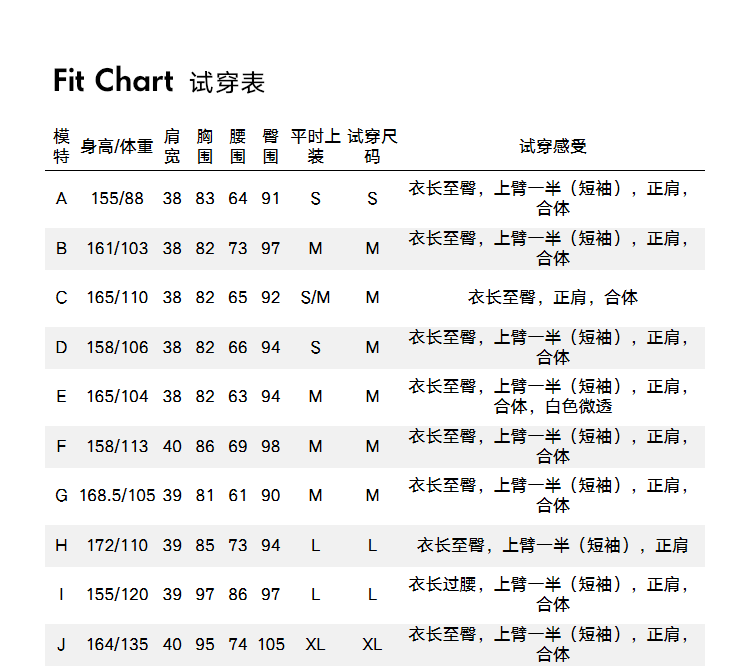Screen dimensions: 750x666
Task: Click the 平时上装 column header
Action: [x=316, y=146]
